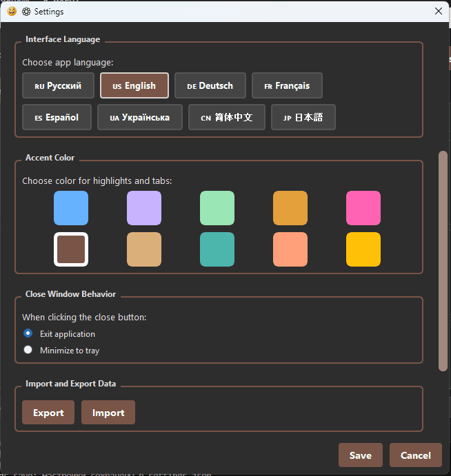Screen dimensions: 451x476
Task: Select the mint green accent color
Action: pos(217,208)
